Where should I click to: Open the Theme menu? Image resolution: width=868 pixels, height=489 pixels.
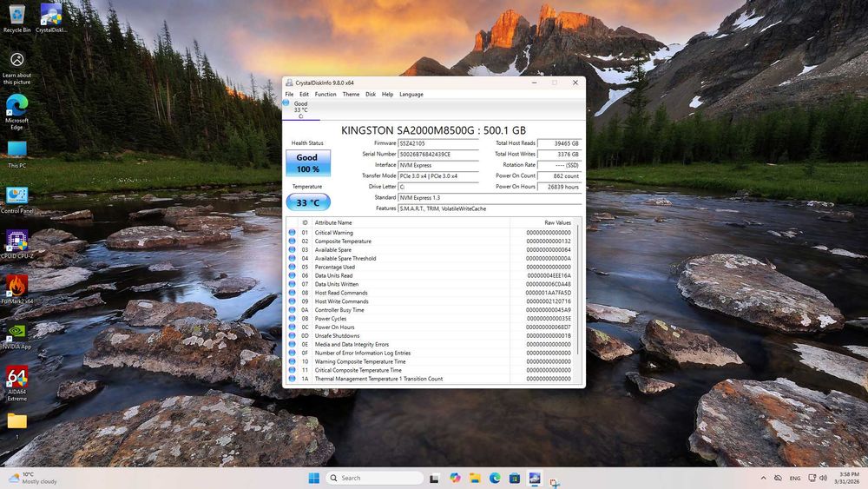tap(351, 94)
